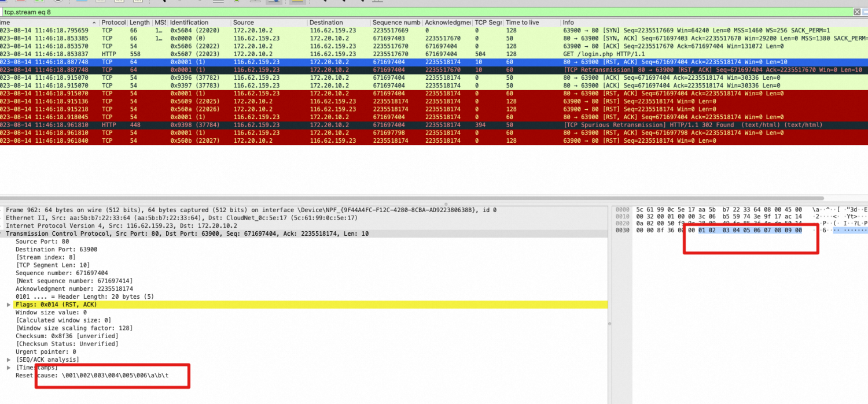The width and height of the screenshot is (868, 404).
Task: Select the [RST] packet with ID 0x560b
Action: pos(434,140)
